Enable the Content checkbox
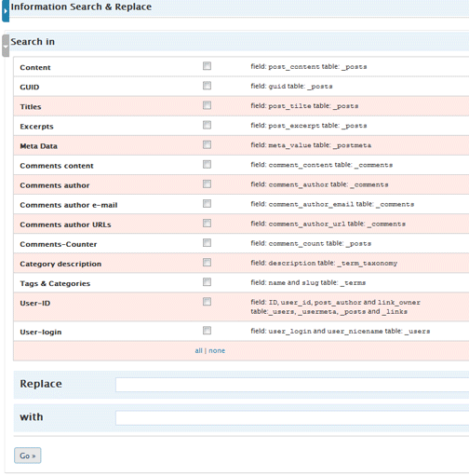This screenshot has height=476, width=469. click(x=207, y=66)
